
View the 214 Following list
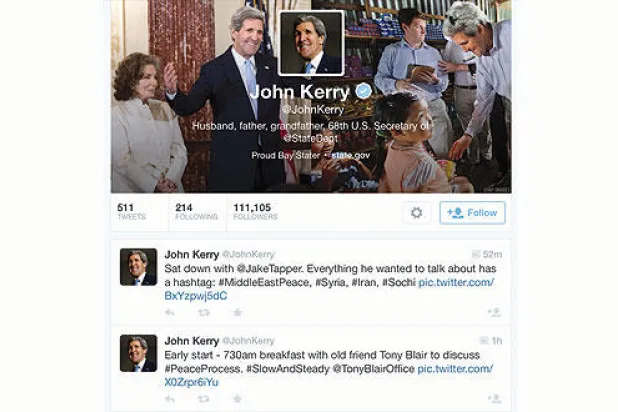coord(196,212)
